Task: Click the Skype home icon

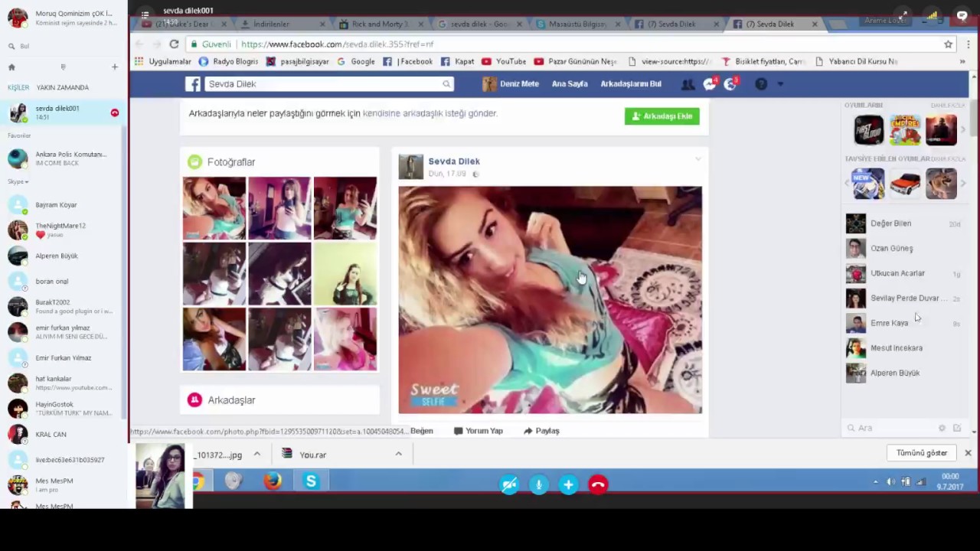Action: click(11, 67)
